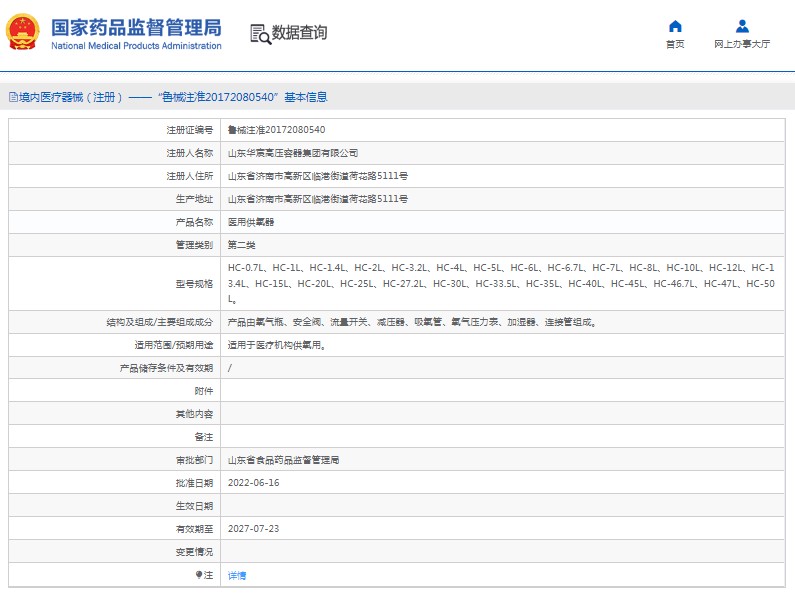Open 网上办事大厅 user icon
The image size is (795, 593).
(x=742, y=26)
